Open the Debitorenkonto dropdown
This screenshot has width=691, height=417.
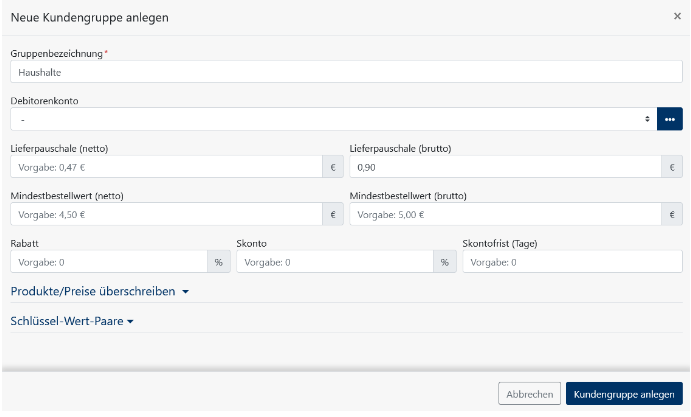click(x=334, y=119)
